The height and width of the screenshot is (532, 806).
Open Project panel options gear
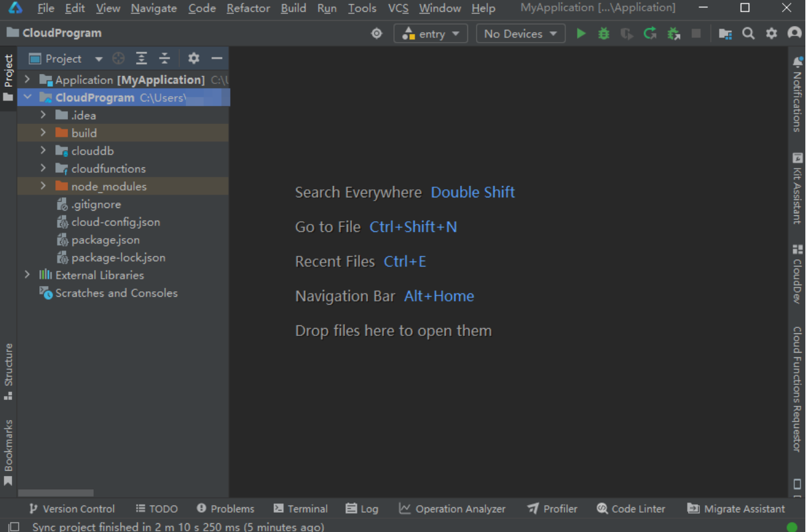click(193, 59)
